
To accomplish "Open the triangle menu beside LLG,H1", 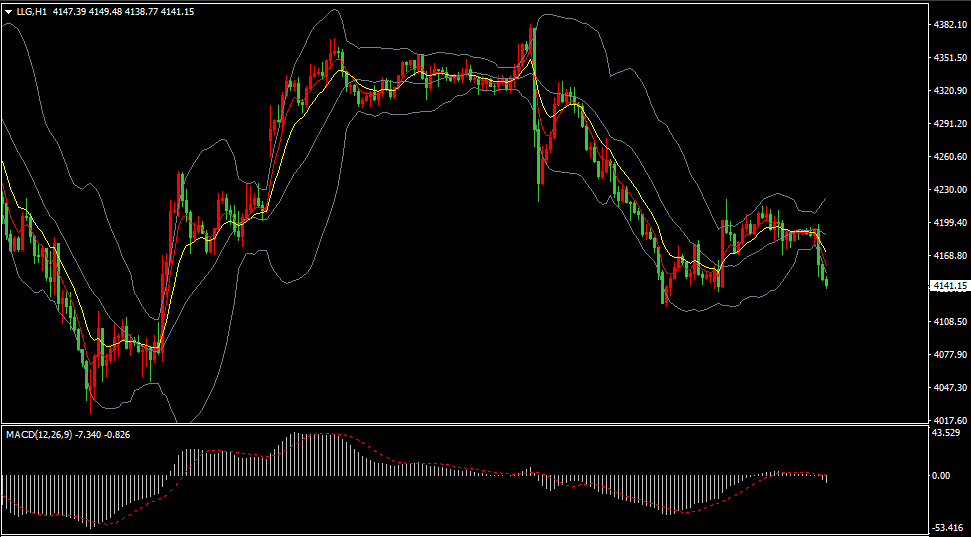I will [x=9, y=12].
